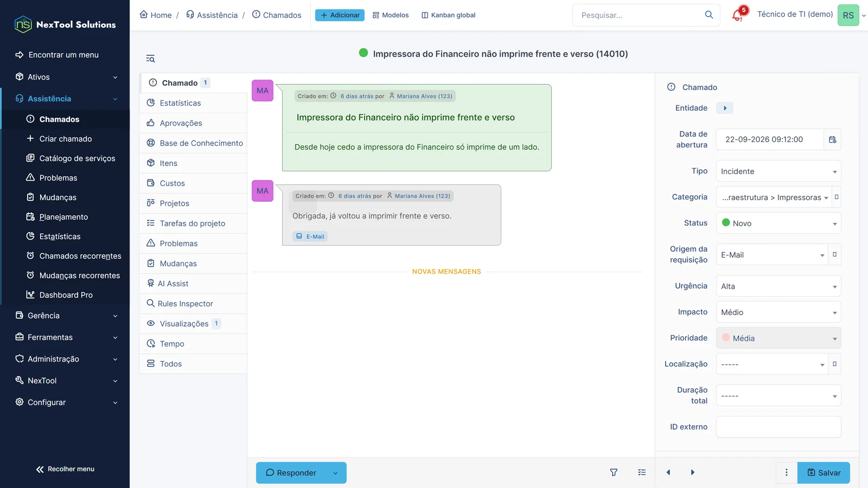Open the Duração total dropdown

coord(778,395)
